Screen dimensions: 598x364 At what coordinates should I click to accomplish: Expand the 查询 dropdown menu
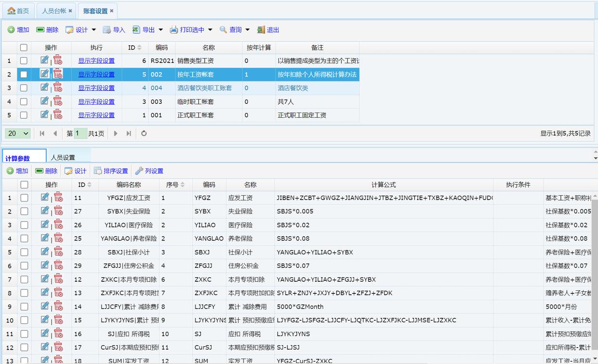point(247,30)
